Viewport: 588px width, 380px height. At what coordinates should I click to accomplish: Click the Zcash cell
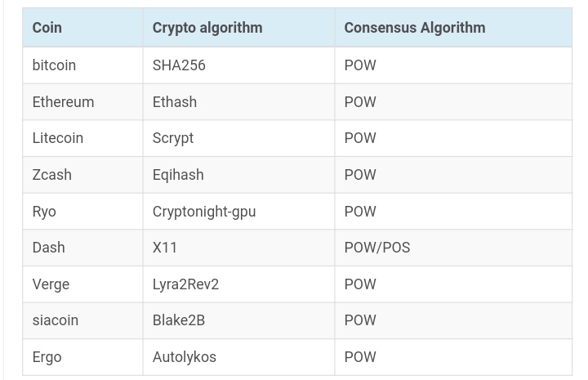52,175
